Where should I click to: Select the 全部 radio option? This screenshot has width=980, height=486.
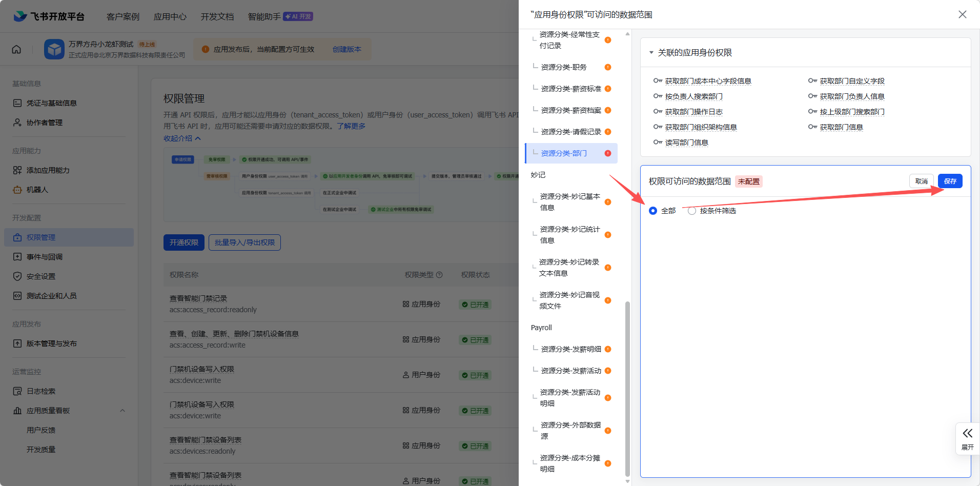653,211
